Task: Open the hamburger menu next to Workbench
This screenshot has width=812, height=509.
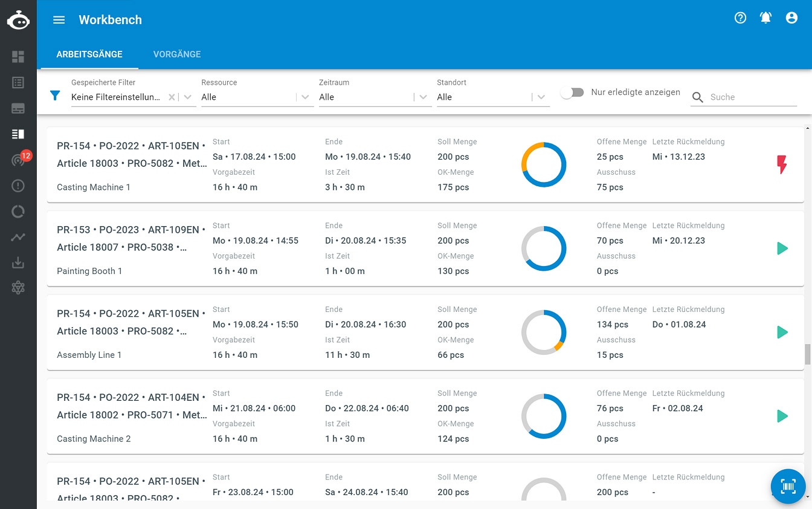Action: point(59,20)
